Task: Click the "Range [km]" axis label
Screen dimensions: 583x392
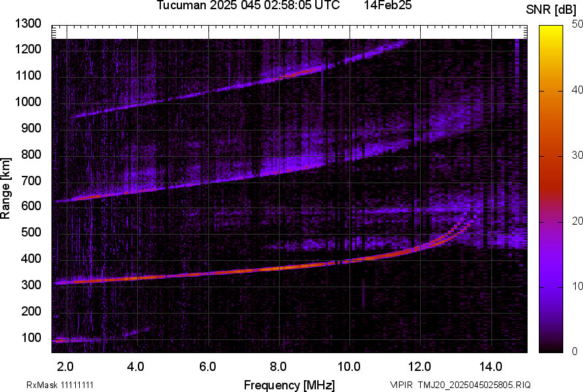Action: pyautogui.click(x=5, y=188)
